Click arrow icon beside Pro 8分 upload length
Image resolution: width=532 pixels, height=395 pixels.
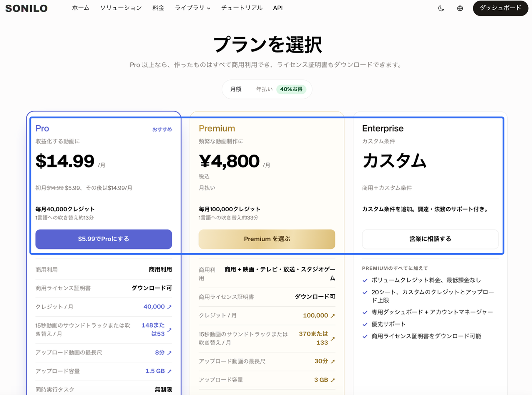coord(169,353)
